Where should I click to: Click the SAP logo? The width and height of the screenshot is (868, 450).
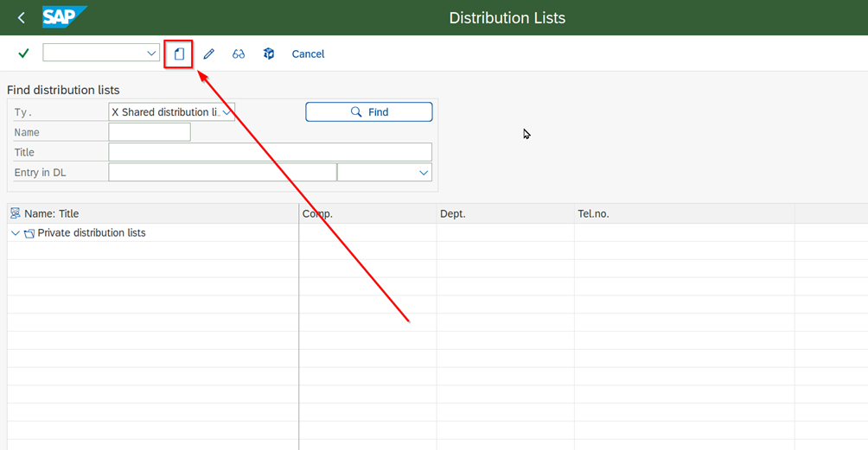coord(64,17)
